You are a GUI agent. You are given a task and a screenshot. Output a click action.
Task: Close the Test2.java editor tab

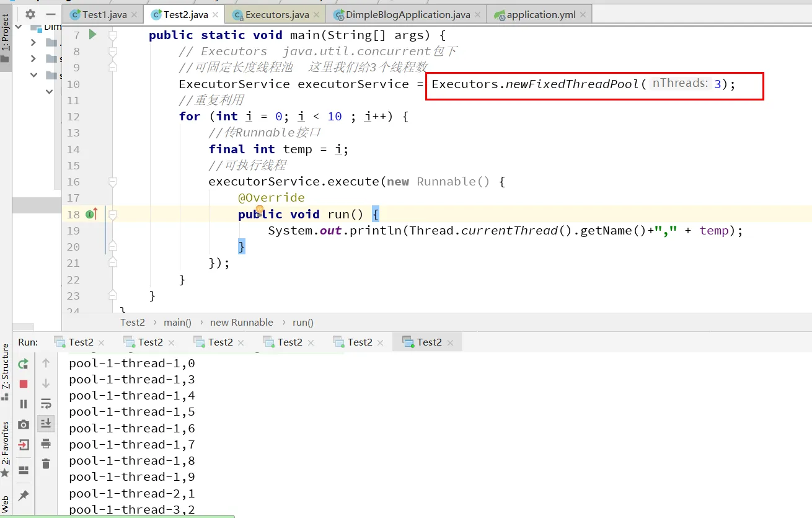click(216, 15)
